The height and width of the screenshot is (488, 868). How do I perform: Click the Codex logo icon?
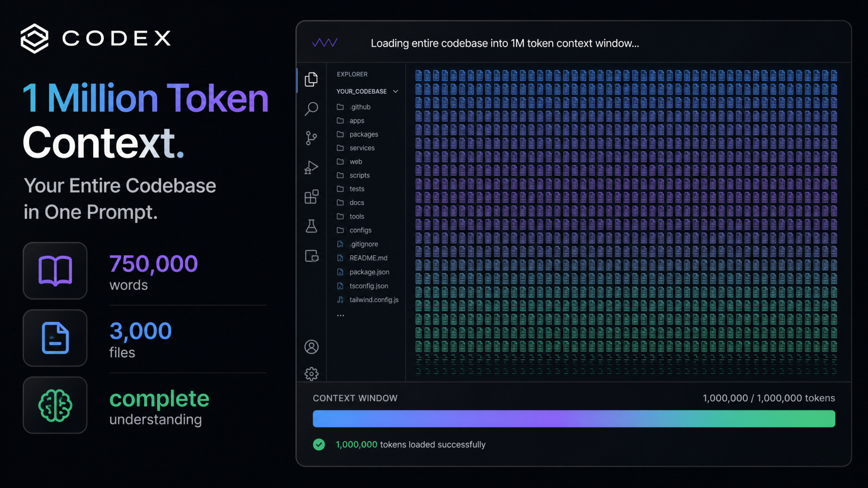coord(34,39)
